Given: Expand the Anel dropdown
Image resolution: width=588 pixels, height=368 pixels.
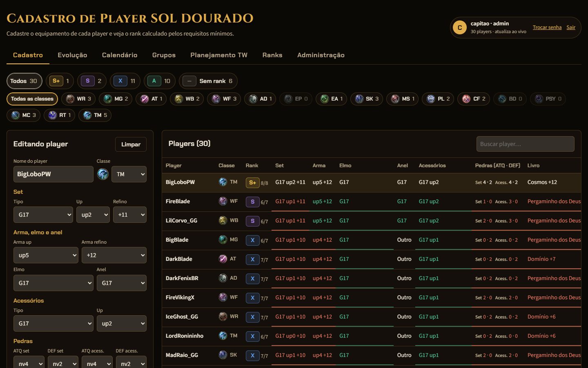Looking at the screenshot, I should point(122,283).
